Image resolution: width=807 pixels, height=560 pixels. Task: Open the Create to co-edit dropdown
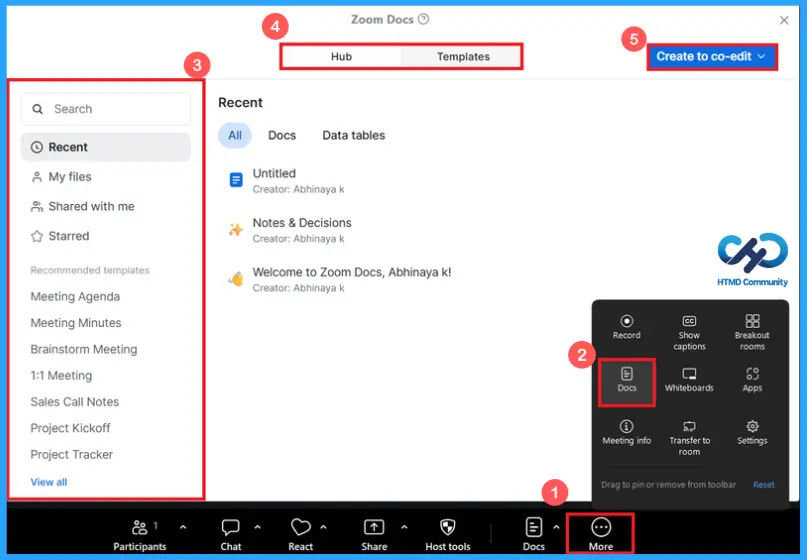click(x=712, y=57)
